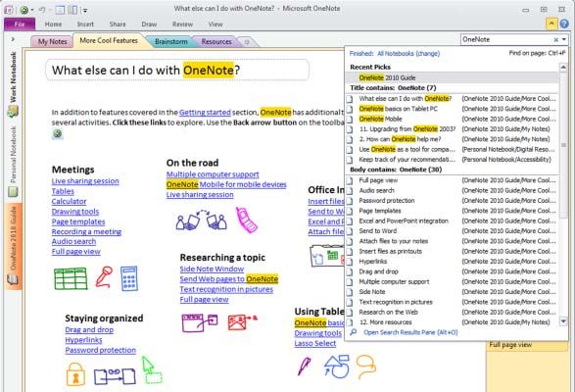
Task: Open OneNote 2010 Guide under Recent Picks
Action: click(452, 77)
